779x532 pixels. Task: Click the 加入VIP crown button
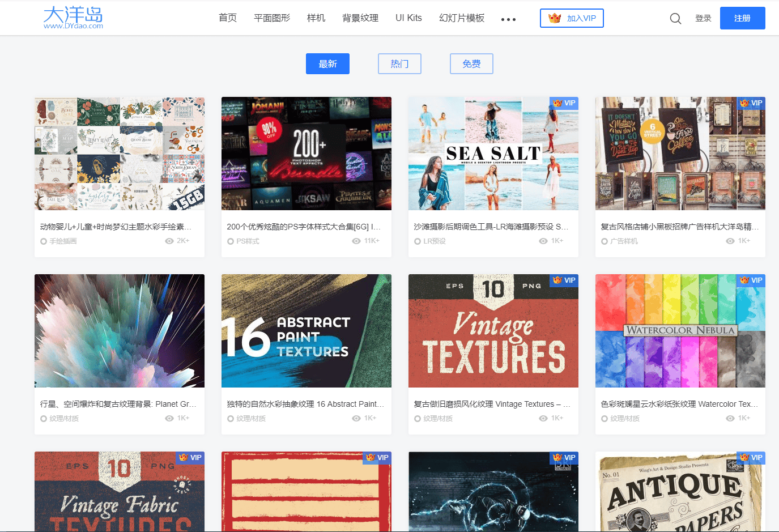tap(572, 18)
